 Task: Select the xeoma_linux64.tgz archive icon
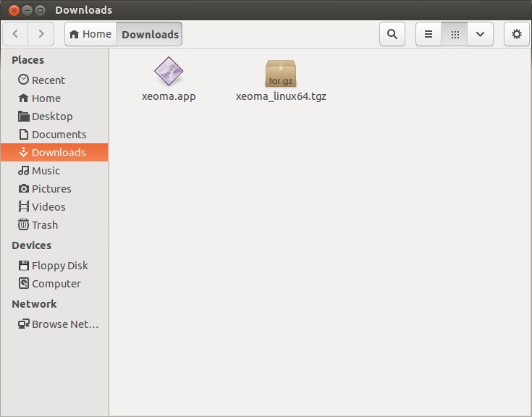coord(281,74)
